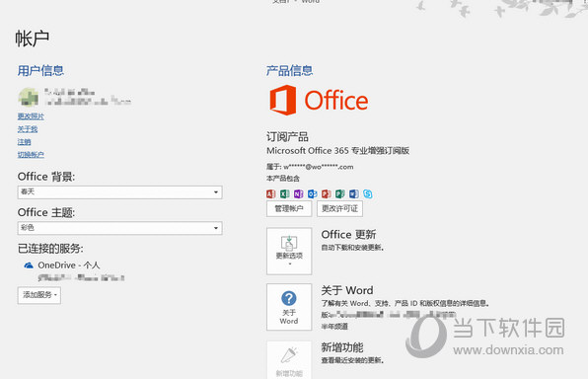
Task: Click the 已连接的服务 label
Action: pyautogui.click(x=50, y=249)
